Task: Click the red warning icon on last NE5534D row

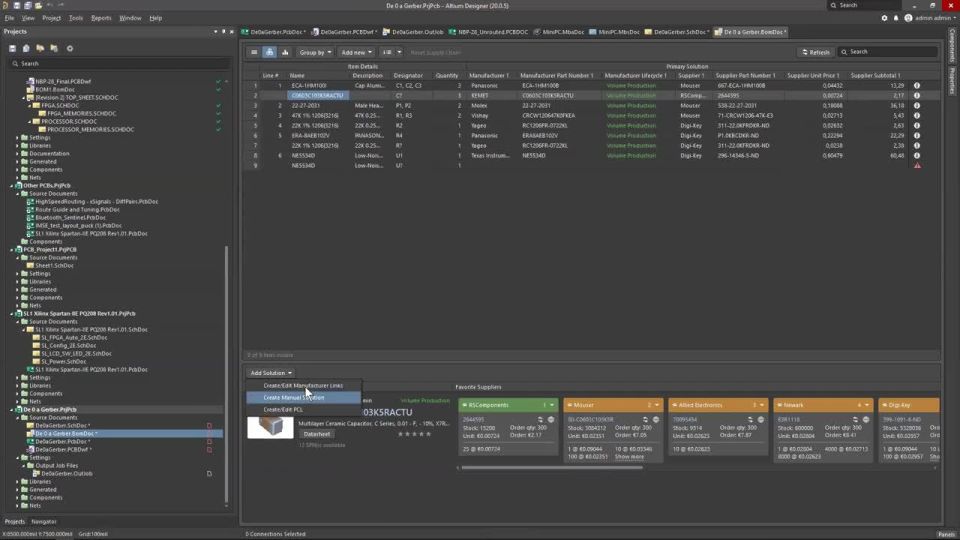Action: (x=917, y=165)
